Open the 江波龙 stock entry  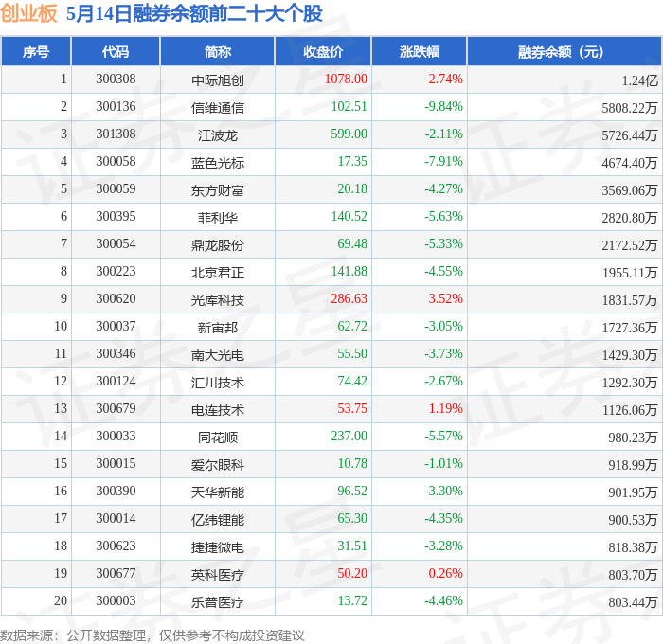pos(217,134)
